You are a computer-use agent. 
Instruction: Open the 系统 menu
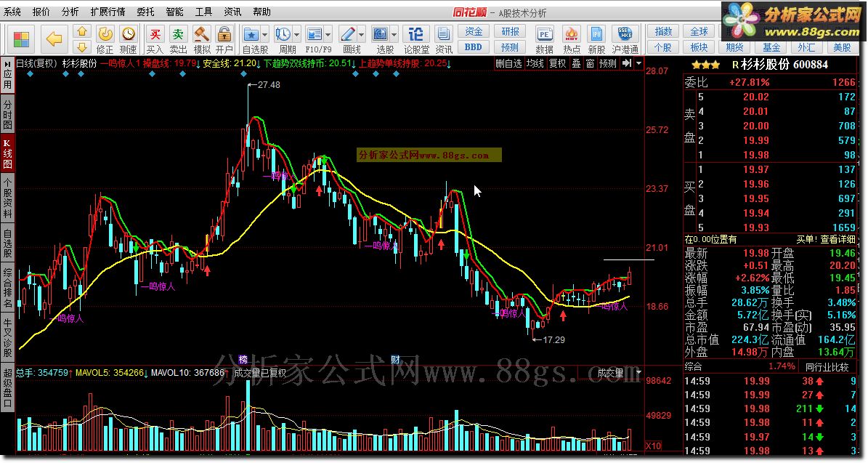[x=12, y=12]
